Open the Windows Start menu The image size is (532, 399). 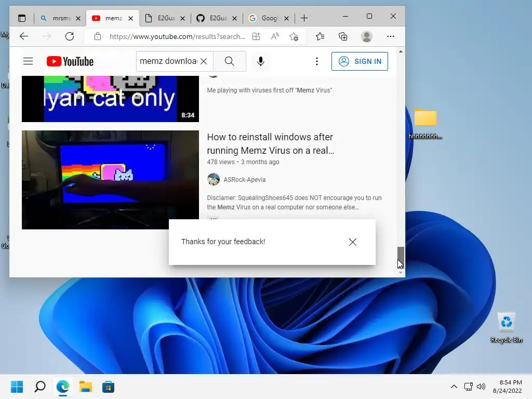tap(17, 387)
